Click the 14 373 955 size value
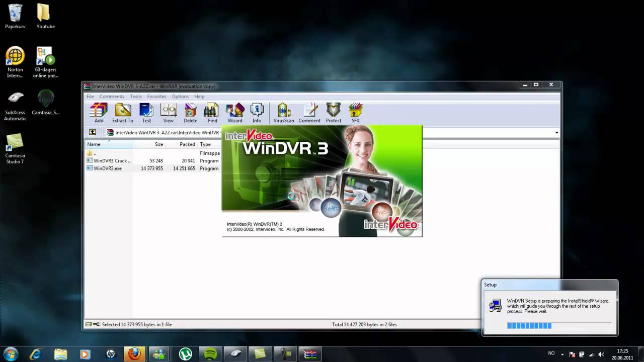 pos(151,168)
